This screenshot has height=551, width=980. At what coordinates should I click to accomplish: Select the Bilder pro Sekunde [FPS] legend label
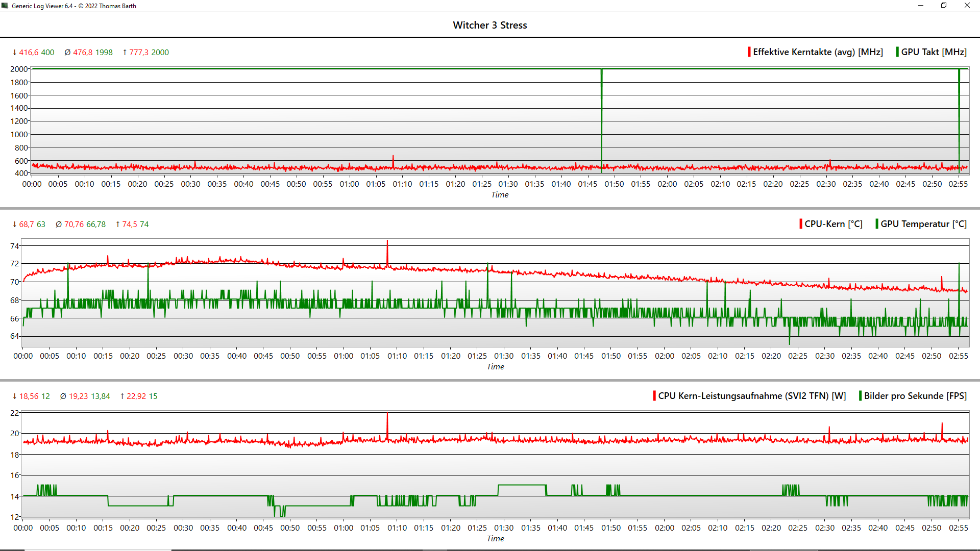[915, 396]
